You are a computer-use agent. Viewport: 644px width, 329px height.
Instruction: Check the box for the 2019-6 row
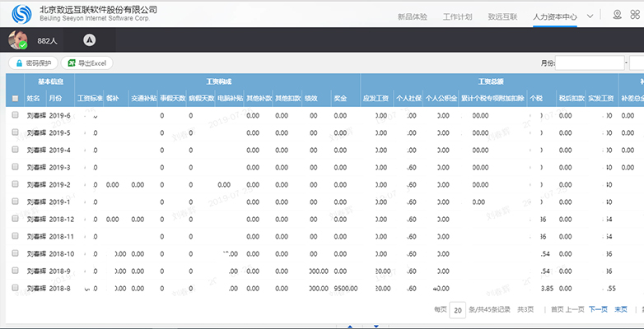[15, 115]
